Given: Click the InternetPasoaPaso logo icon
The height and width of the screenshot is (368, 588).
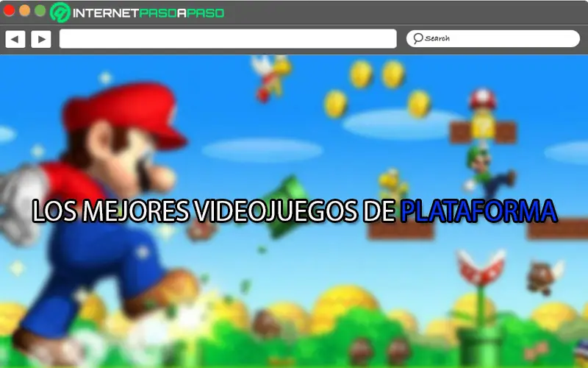Looking at the screenshot, I should (x=60, y=12).
